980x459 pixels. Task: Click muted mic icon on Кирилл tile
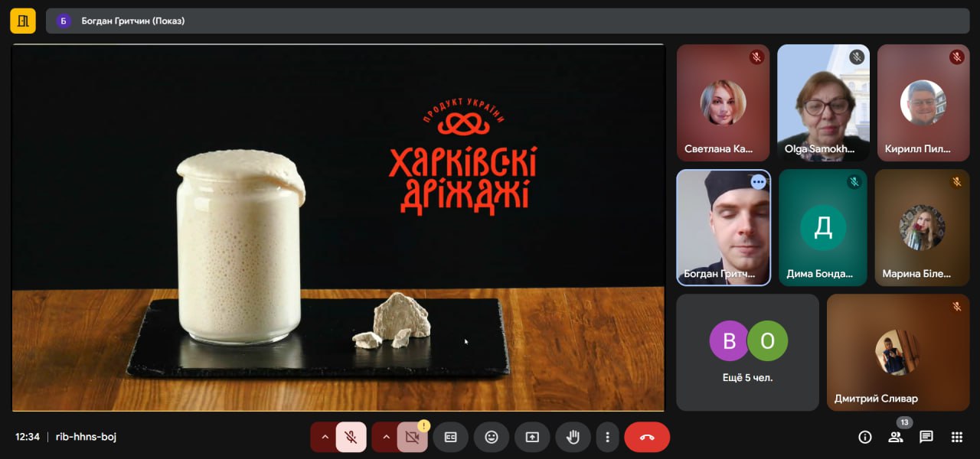(956, 57)
